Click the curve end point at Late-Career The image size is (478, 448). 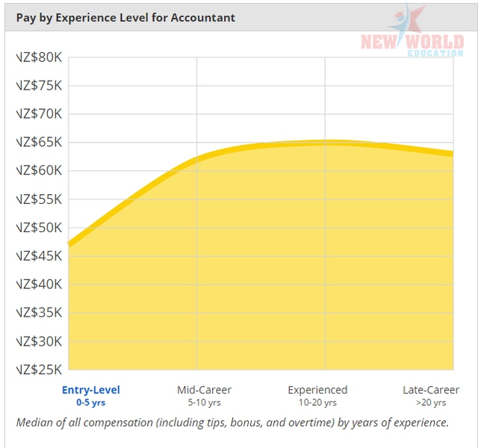(451, 153)
